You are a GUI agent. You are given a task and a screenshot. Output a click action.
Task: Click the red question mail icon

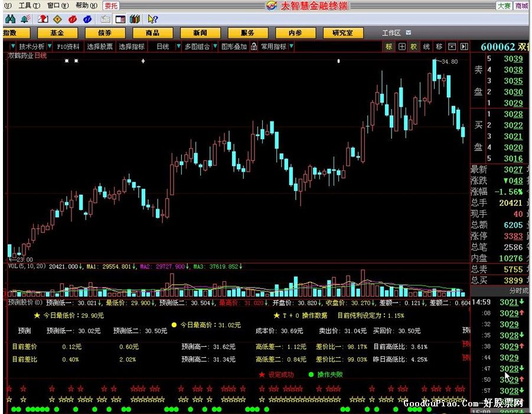coord(43,19)
